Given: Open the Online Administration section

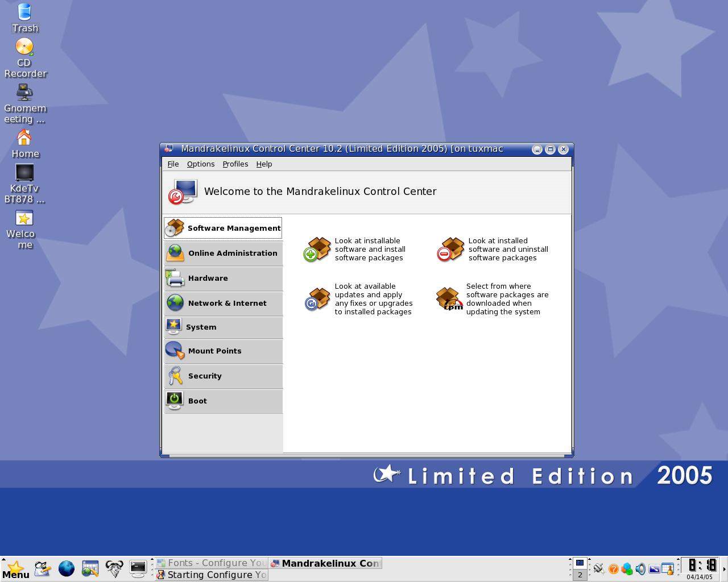Looking at the screenshot, I should [223, 253].
